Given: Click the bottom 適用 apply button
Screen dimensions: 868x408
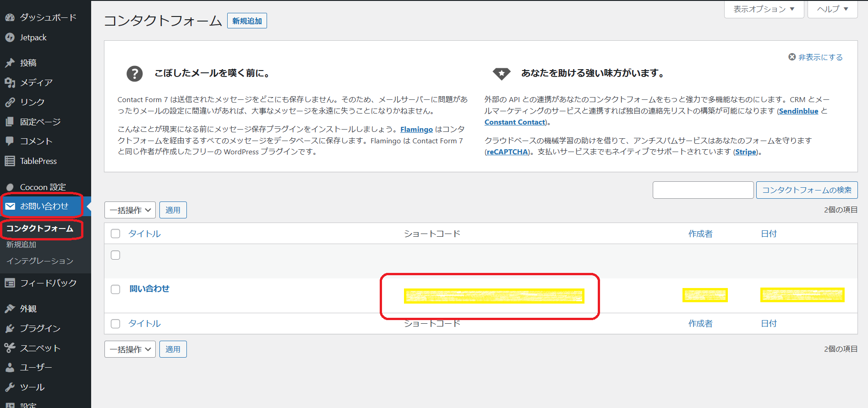Looking at the screenshot, I should pyautogui.click(x=173, y=349).
